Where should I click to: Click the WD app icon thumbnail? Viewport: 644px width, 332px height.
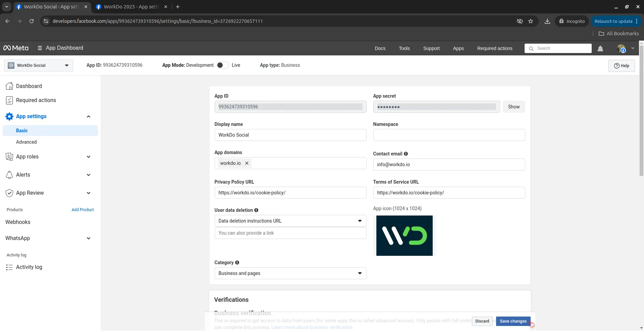point(405,236)
